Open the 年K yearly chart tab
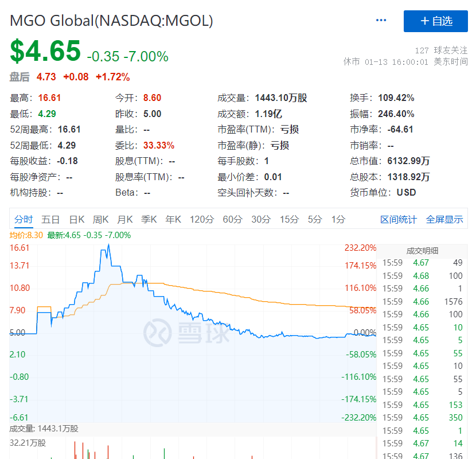 tap(174, 219)
